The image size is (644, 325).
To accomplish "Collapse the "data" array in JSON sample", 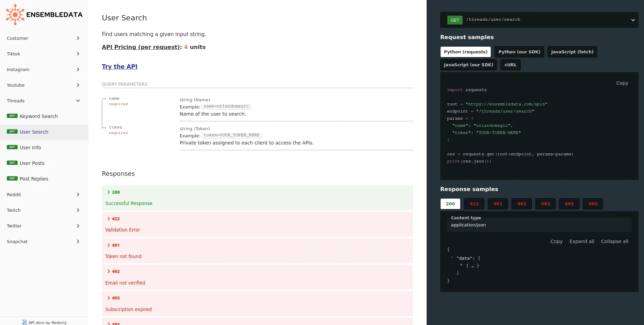I will point(452,258).
